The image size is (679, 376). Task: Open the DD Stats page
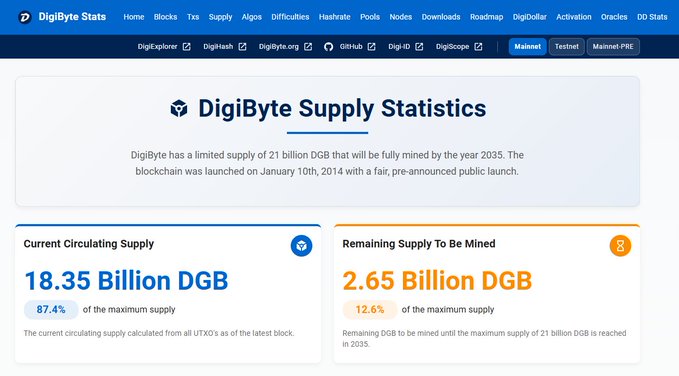pyautogui.click(x=652, y=17)
